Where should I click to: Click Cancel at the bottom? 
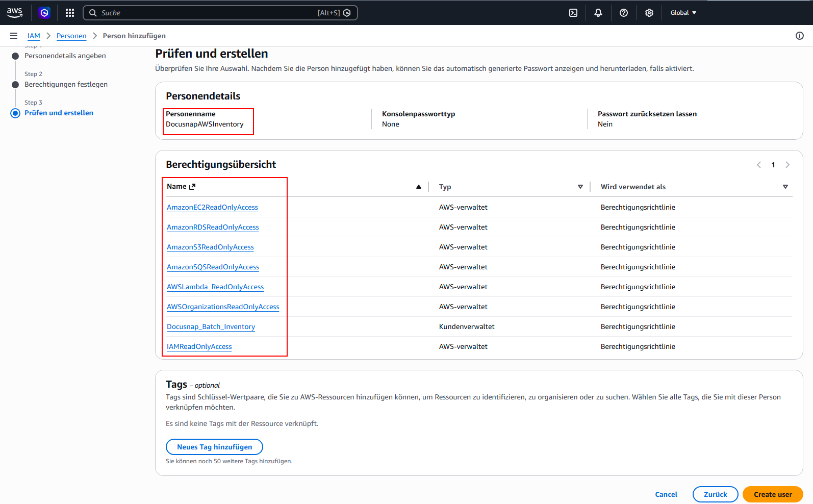coord(666,494)
